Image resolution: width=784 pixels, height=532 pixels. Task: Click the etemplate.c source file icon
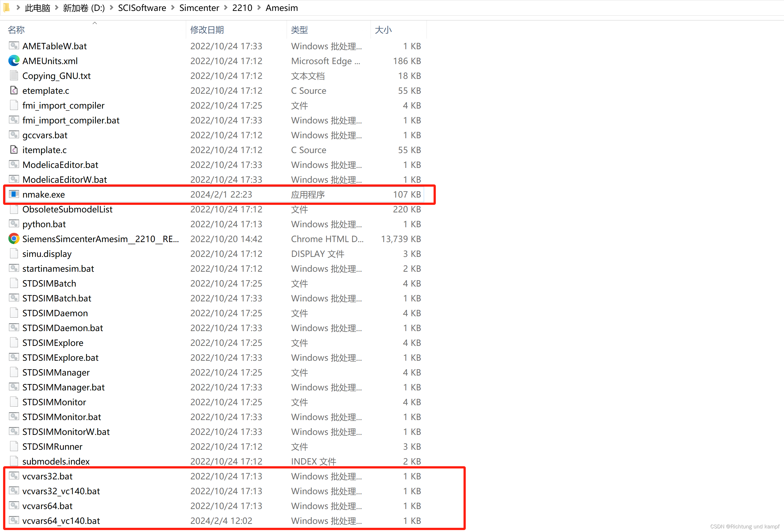point(14,90)
